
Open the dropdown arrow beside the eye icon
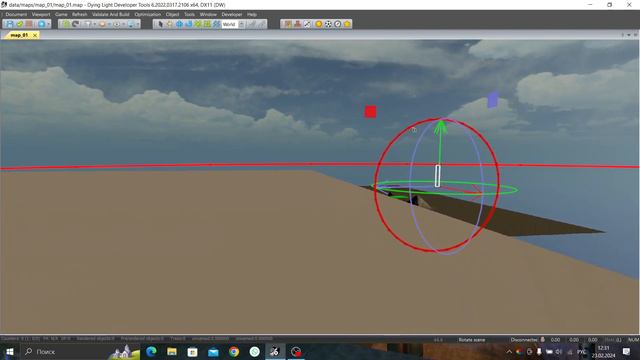point(124,24)
